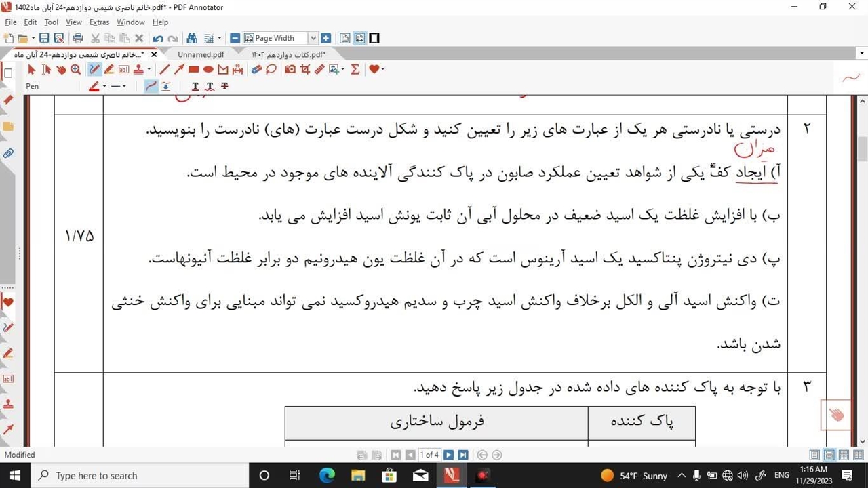Select the Pan hand tool
The image size is (868, 488).
click(x=61, y=69)
